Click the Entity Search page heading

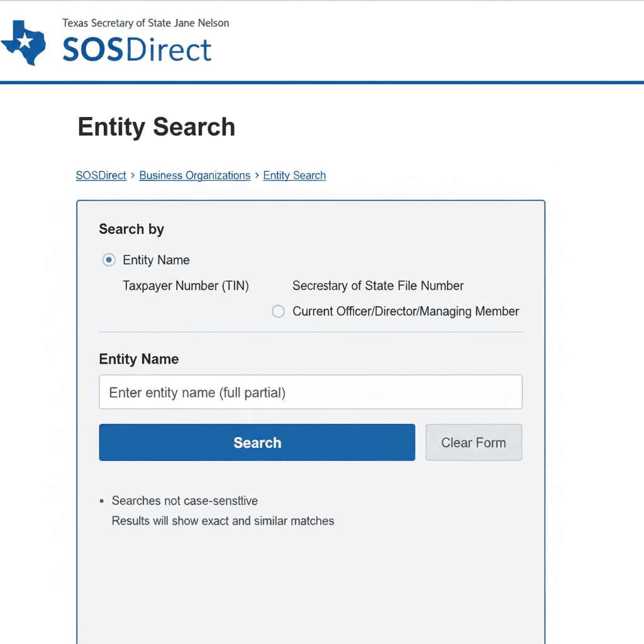(157, 127)
